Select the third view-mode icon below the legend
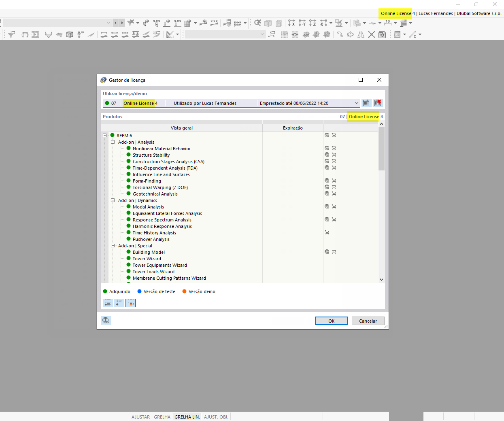Screen dimensions: 504x421 [130, 302]
